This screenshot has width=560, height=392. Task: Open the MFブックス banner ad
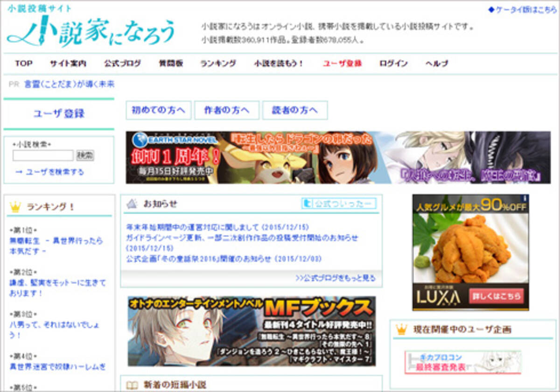point(252,331)
